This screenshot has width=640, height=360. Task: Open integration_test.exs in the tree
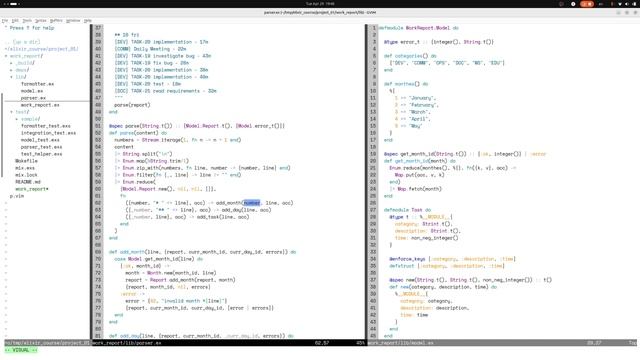pyautogui.click(x=48, y=133)
